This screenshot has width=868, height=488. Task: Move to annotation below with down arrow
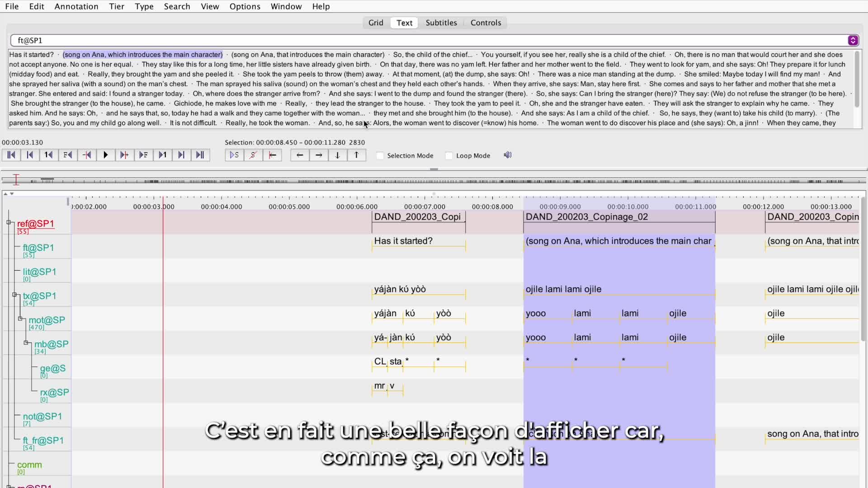click(337, 155)
